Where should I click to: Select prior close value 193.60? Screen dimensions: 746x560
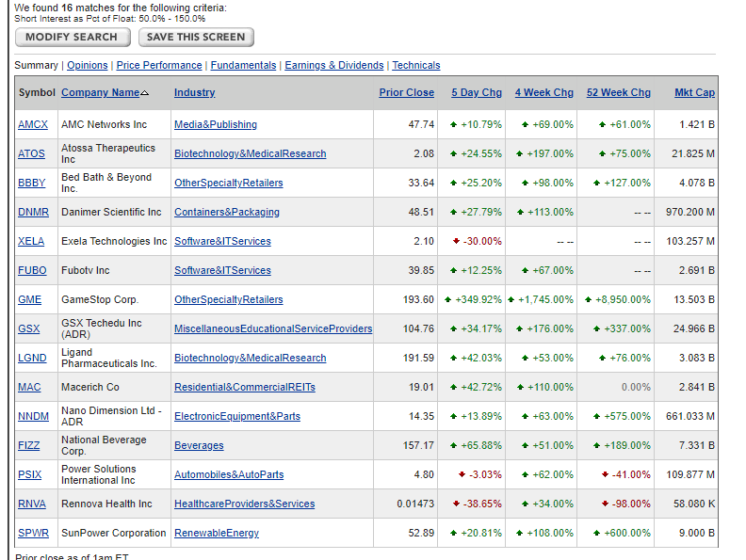click(418, 300)
